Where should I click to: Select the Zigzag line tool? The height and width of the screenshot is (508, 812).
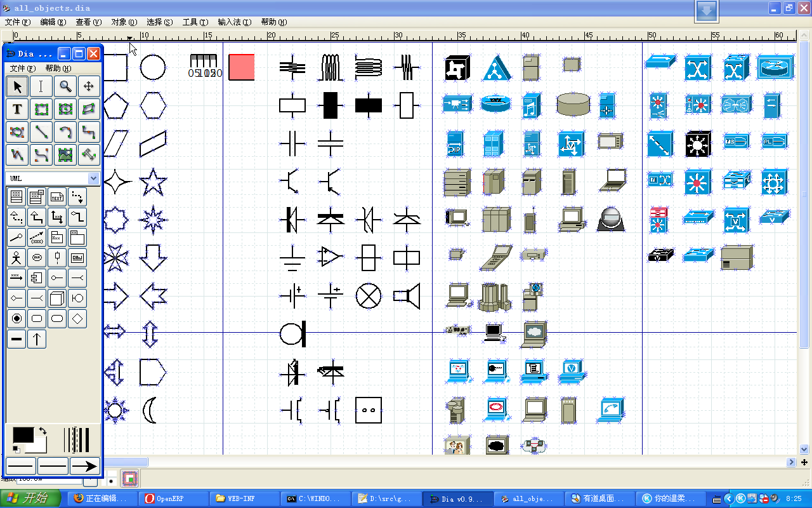pos(89,132)
